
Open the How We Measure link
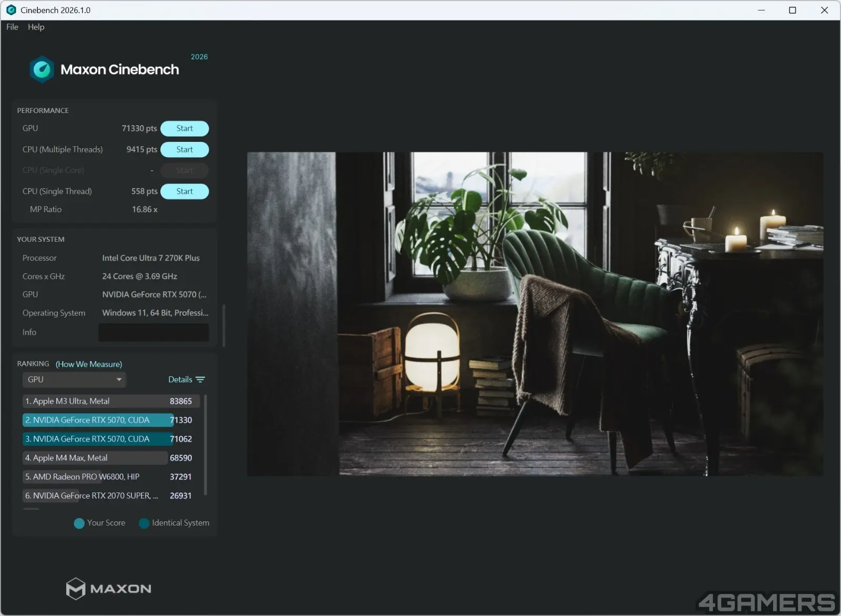pyautogui.click(x=89, y=364)
